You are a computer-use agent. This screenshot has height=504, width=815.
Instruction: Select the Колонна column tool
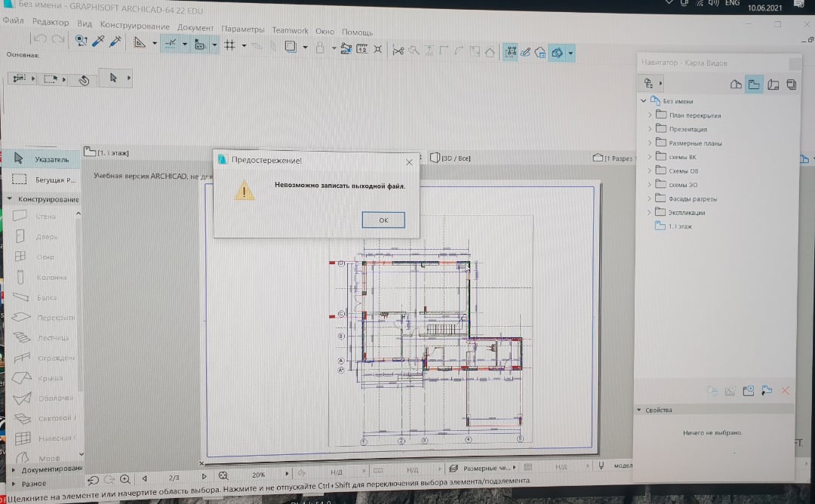(42, 277)
